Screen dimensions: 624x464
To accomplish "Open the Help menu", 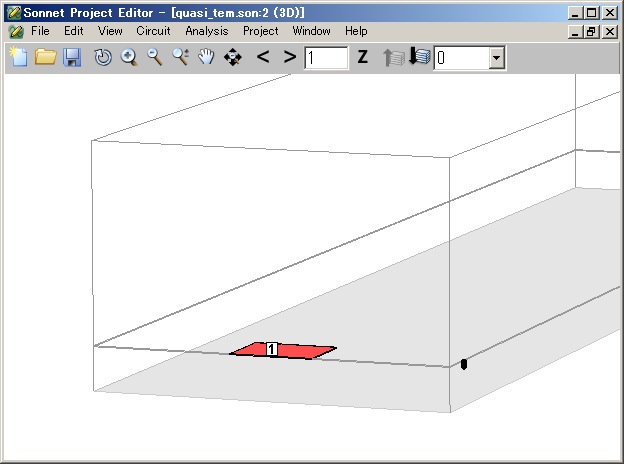I will pos(356,31).
